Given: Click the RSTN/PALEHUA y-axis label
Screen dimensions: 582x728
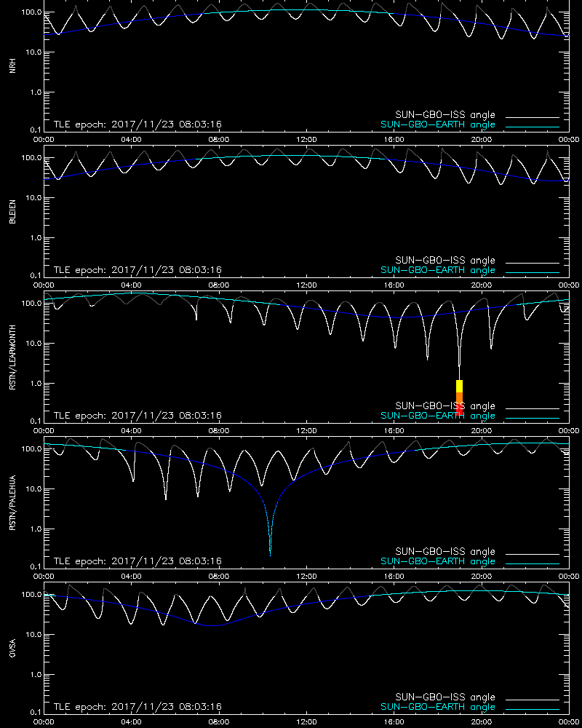Looking at the screenshot, I should [x=12, y=503].
